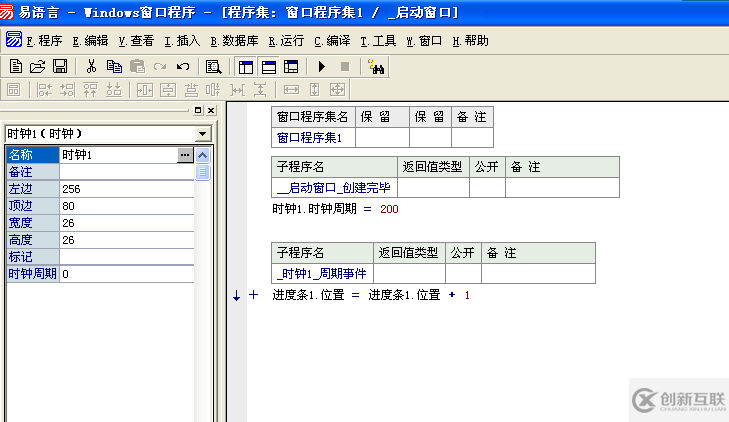Image resolution: width=729 pixels, height=422 pixels.
Task: Click center vertically in window icon
Action: [168, 90]
